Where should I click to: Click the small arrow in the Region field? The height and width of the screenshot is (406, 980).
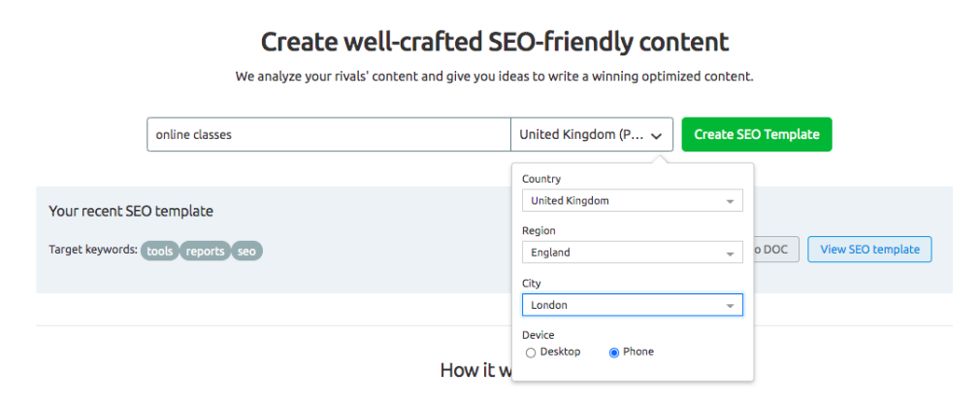730,254
